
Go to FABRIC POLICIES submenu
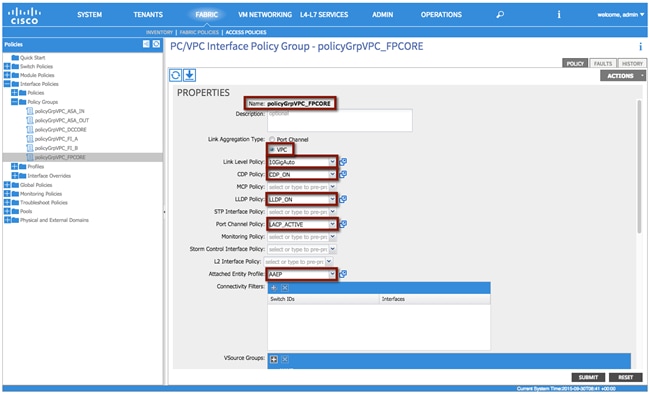pos(199,32)
